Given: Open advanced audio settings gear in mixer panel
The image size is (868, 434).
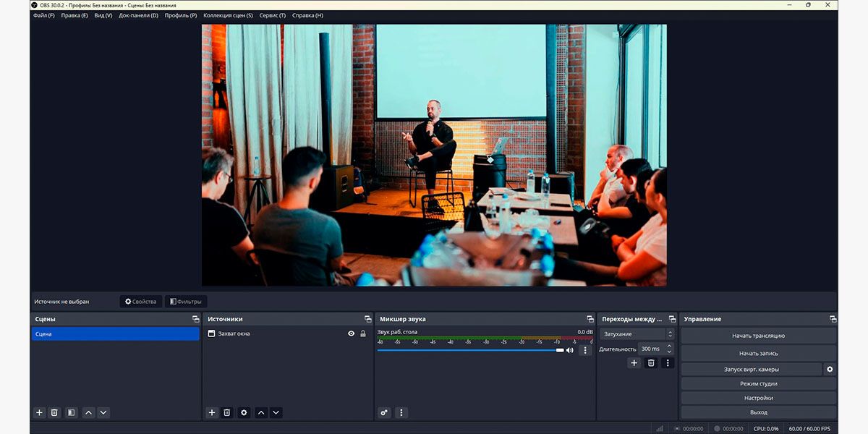Looking at the screenshot, I should click(383, 412).
